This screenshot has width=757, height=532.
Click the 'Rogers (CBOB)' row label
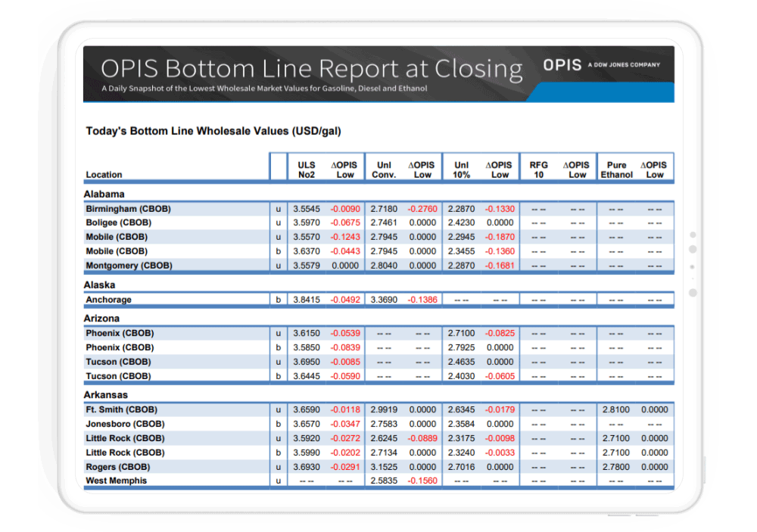coord(118,467)
